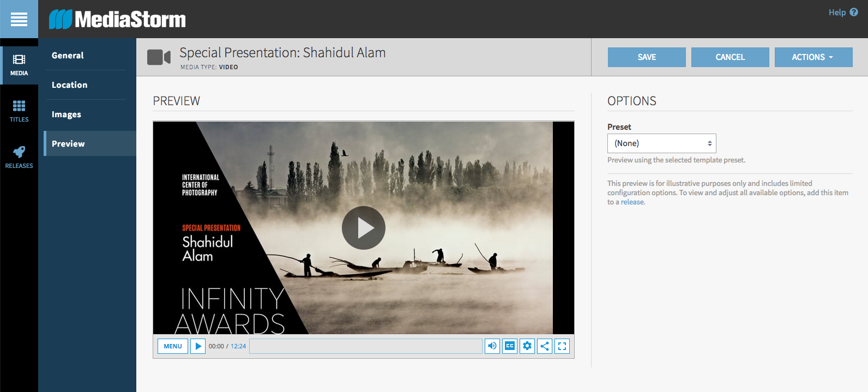Screen dimensions: 868x392
Task: Open the share icon in player
Action: pos(545,346)
